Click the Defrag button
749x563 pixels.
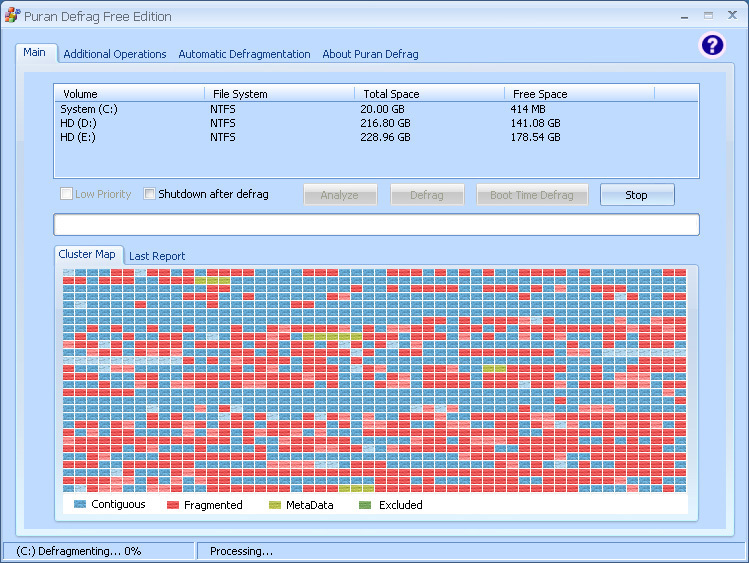pyautogui.click(x=427, y=195)
